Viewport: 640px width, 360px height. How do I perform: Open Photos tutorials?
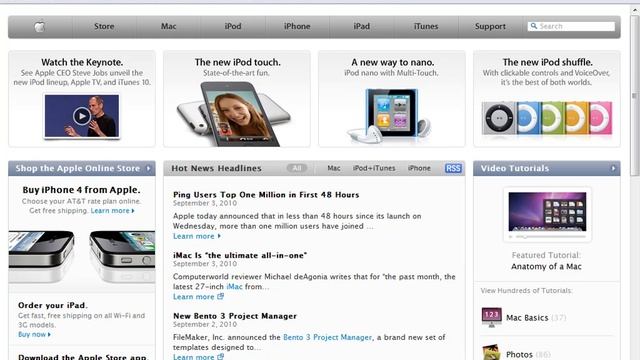pyautogui.click(x=519, y=354)
